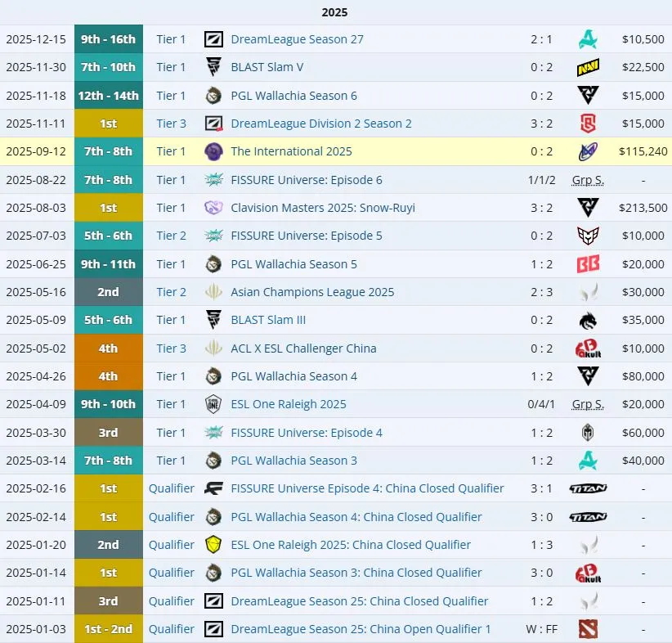Viewport: 672px width, 643px height.
Task: Open the Asian Champions League 2025 link
Action: click(312, 292)
